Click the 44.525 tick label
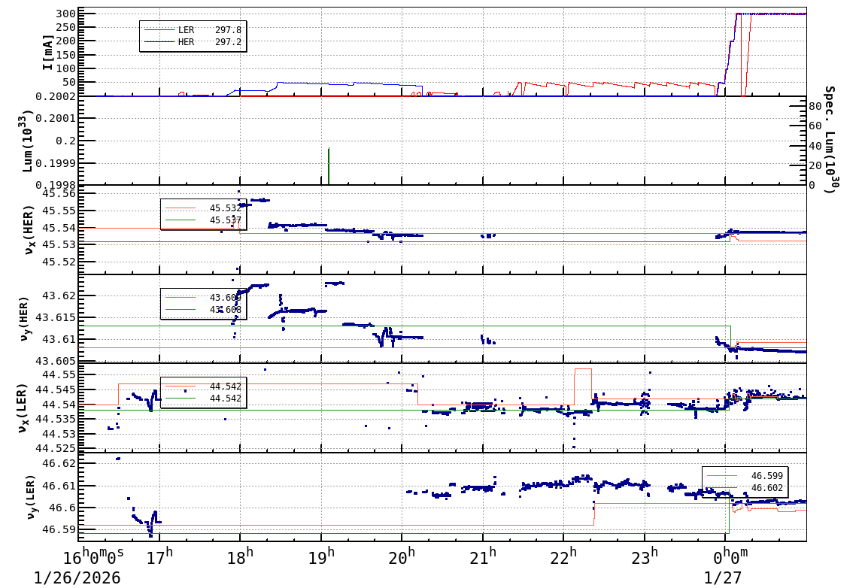The width and height of the screenshot is (868, 588). (x=56, y=448)
